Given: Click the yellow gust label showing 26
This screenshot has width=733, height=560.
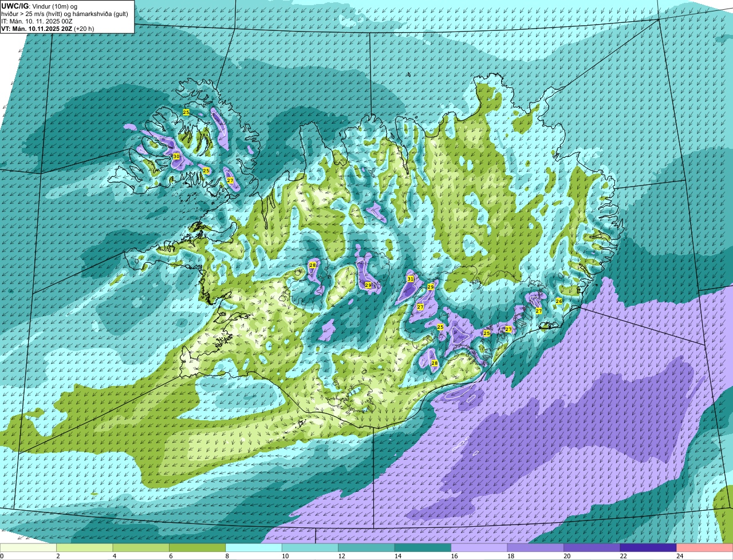Looking at the screenshot, I should tap(559, 301).
